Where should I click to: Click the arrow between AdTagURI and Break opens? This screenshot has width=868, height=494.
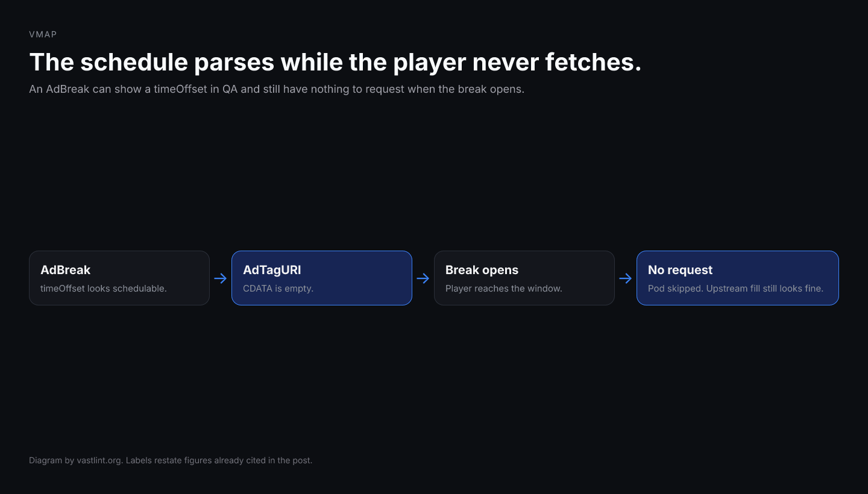pyautogui.click(x=423, y=278)
